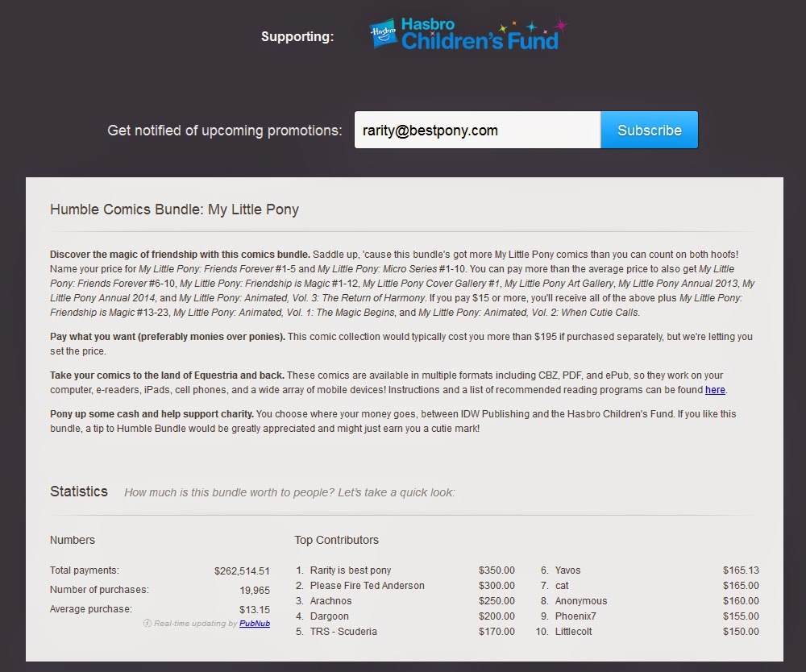
Task: Select contributor Anonymous
Action: tap(581, 601)
